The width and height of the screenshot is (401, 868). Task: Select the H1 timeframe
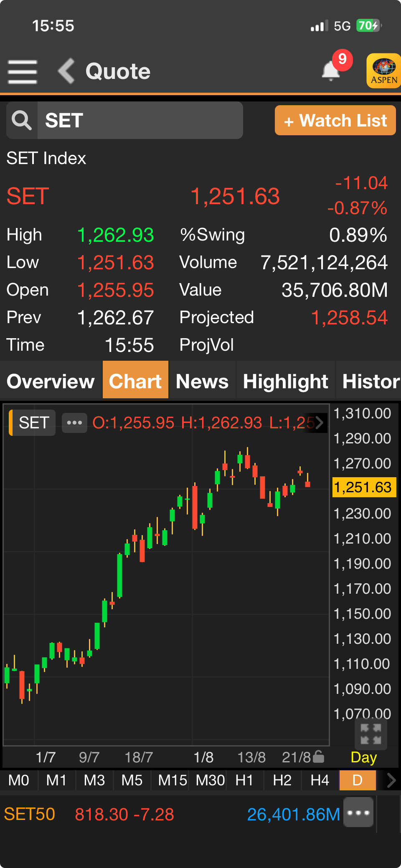[x=244, y=780]
